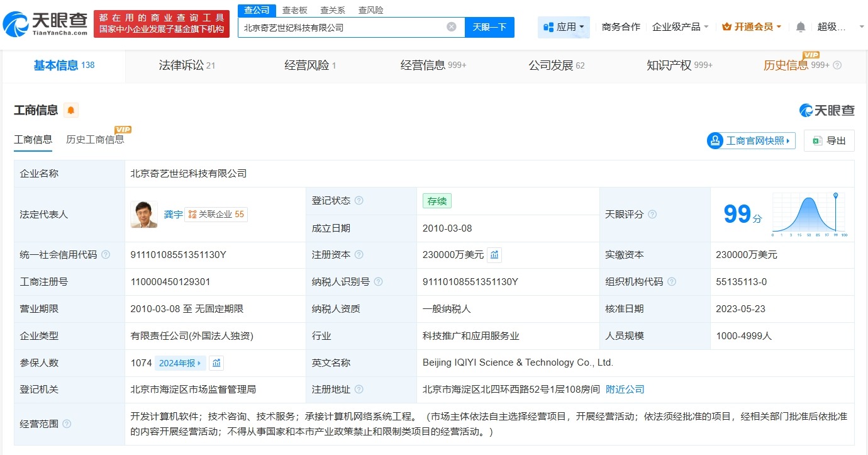Click the question icon beside 天眼评分
Image resolution: width=868 pixels, height=455 pixels.
652,214
